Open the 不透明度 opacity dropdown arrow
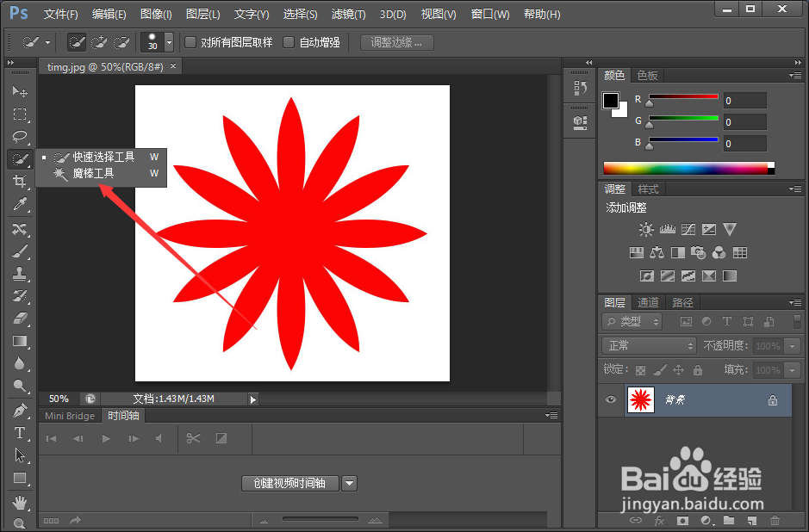Image resolution: width=809 pixels, height=532 pixels. click(793, 346)
